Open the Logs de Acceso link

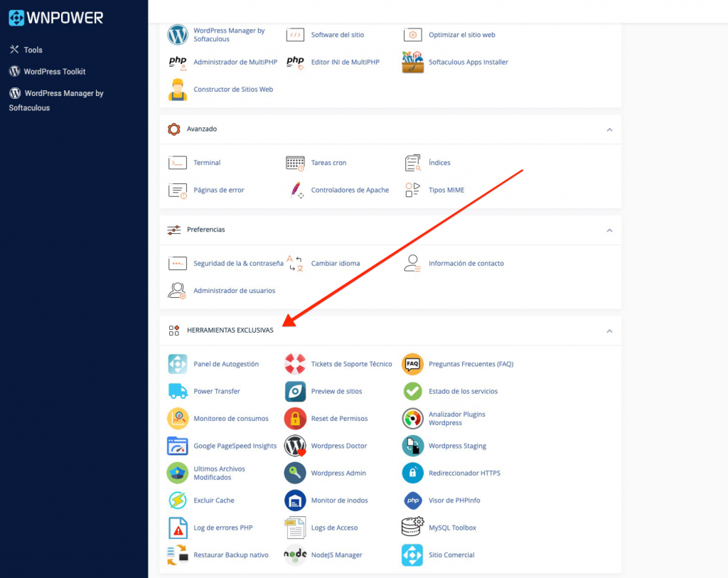pyautogui.click(x=334, y=528)
